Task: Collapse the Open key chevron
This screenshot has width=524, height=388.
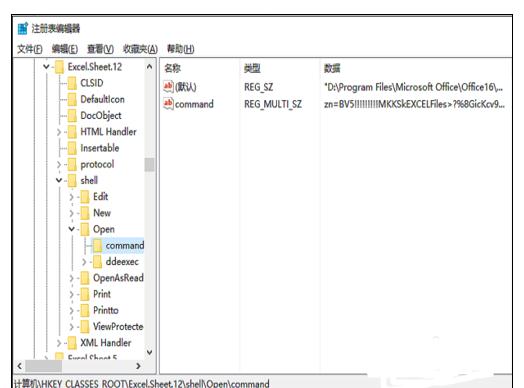Action: 72,229
